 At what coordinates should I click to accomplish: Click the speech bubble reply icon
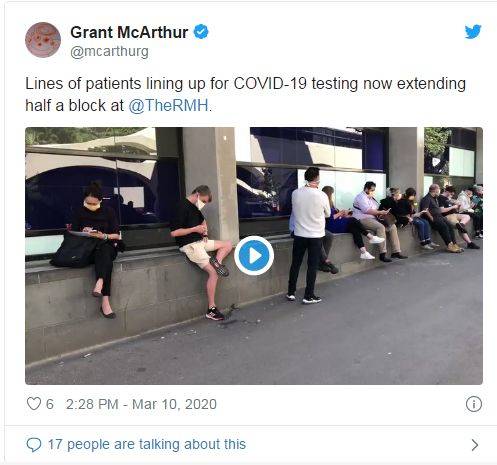point(33,445)
